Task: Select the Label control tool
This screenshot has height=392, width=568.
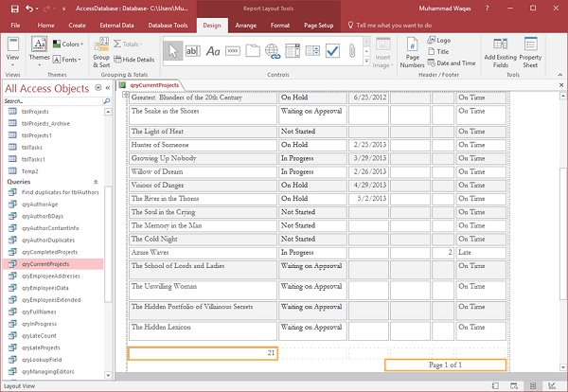Action: click(x=215, y=50)
